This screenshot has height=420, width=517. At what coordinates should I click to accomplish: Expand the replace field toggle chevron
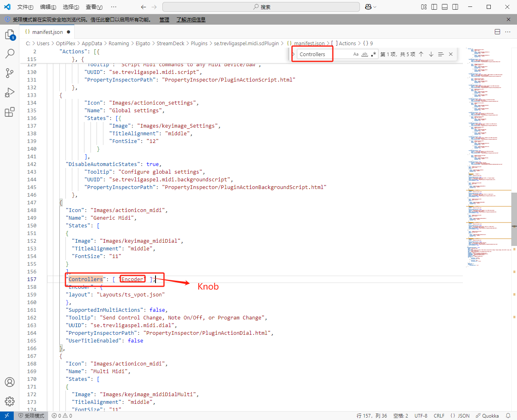coord(294,54)
